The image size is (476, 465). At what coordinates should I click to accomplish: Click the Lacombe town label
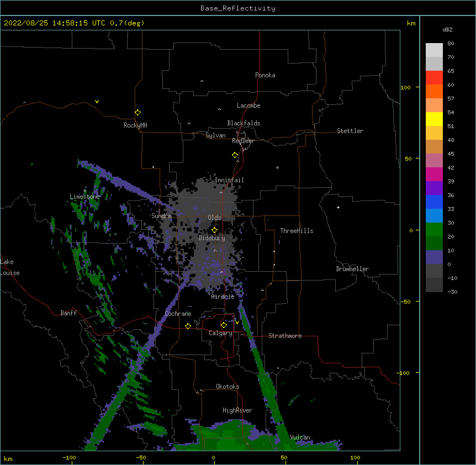tap(248, 105)
